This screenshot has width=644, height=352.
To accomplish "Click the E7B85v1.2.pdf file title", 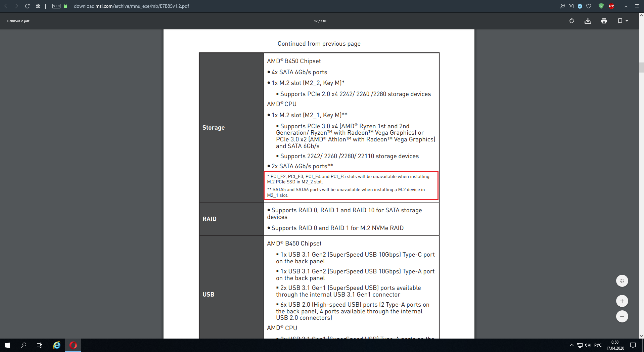I will (x=18, y=21).
